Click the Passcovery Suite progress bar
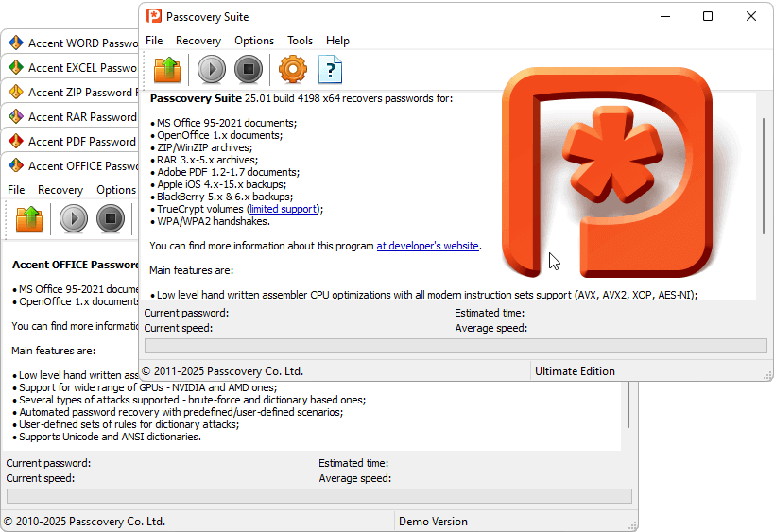774x532 pixels. pos(455,347)
